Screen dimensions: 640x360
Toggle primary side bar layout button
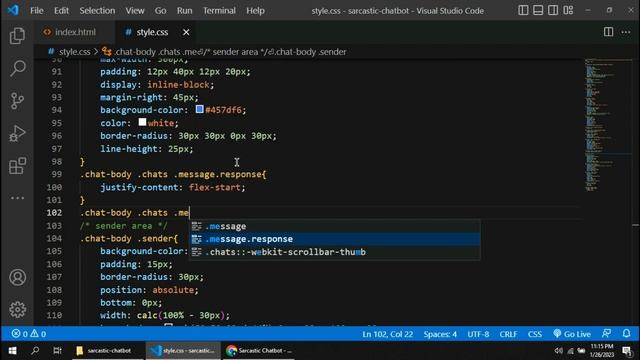tap(523, 10)
